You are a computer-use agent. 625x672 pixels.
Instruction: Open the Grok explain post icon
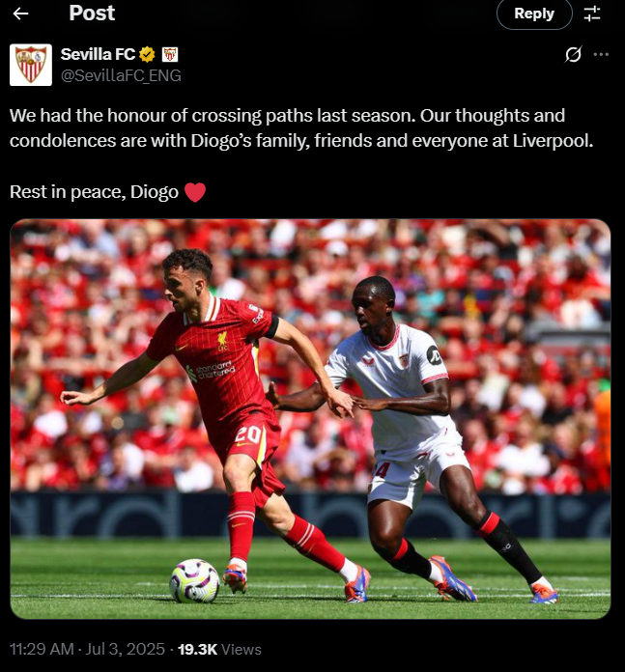573,54
